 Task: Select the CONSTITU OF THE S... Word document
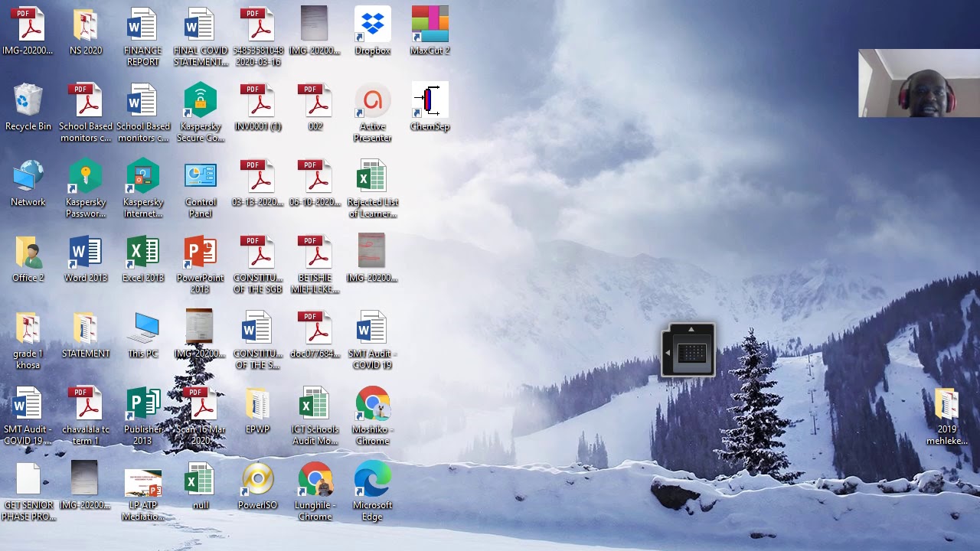pyautogui.click(x=258, y=340)
